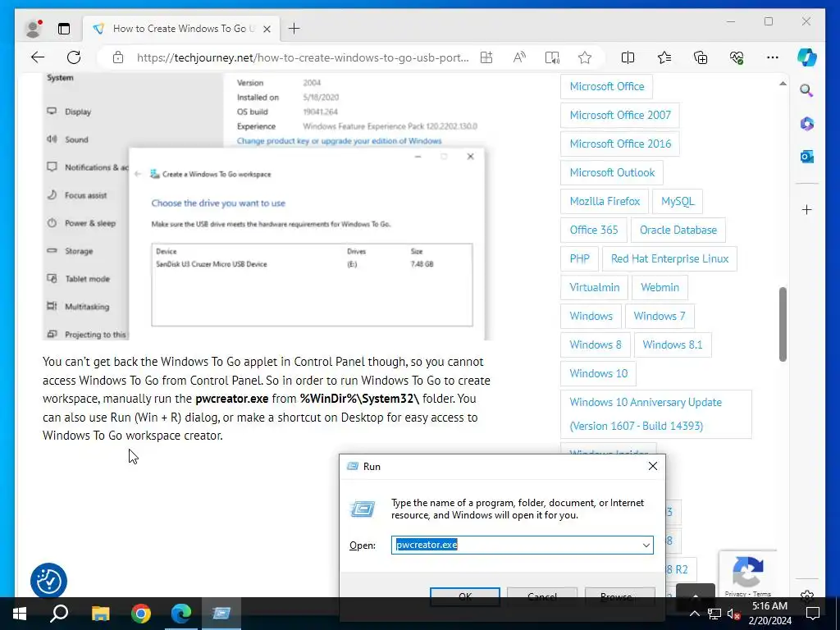840x630 pixels.
Task: Launch Copilot from the toolbar
Action: click(807, 57)
